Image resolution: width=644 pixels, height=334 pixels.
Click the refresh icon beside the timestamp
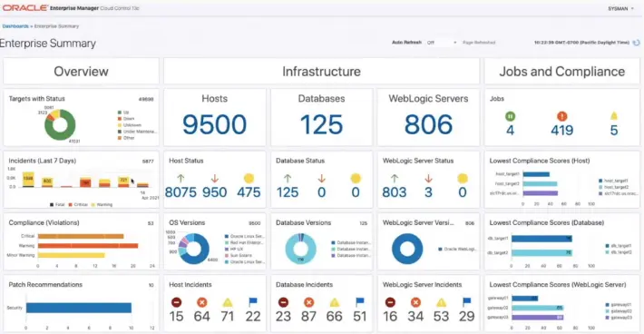tap(637, 43)
